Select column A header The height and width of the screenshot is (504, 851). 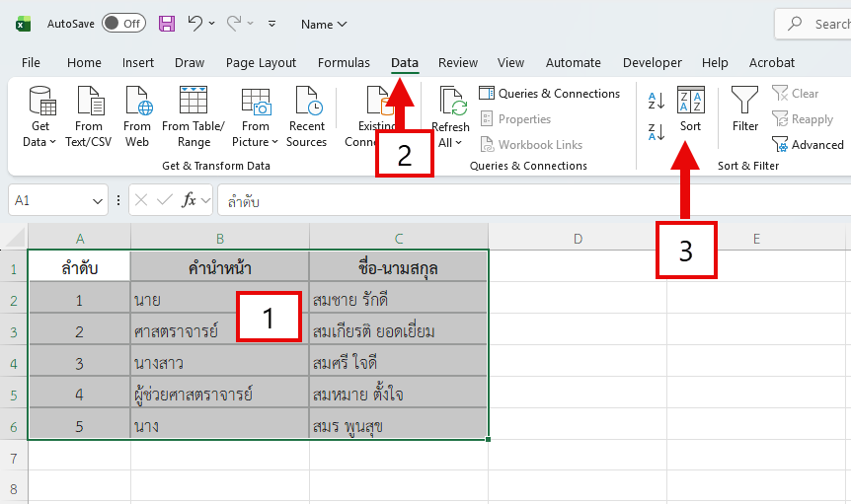(80, 239)
